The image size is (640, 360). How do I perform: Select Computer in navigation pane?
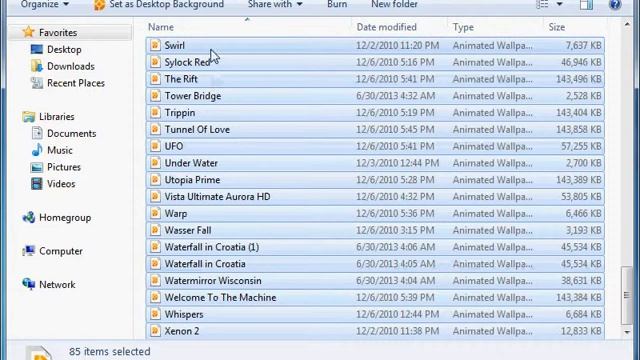pyautogui.click(x=60, y=251)
